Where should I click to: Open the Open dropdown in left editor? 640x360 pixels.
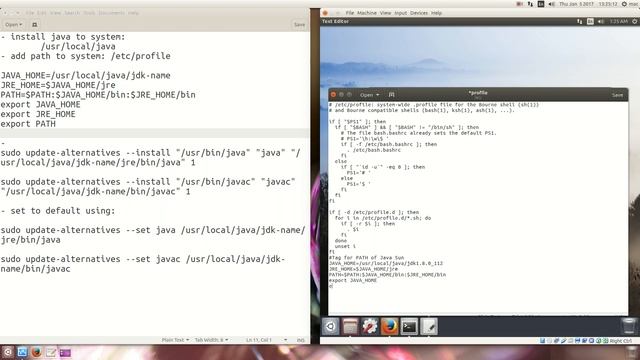[x=13, y=24]
